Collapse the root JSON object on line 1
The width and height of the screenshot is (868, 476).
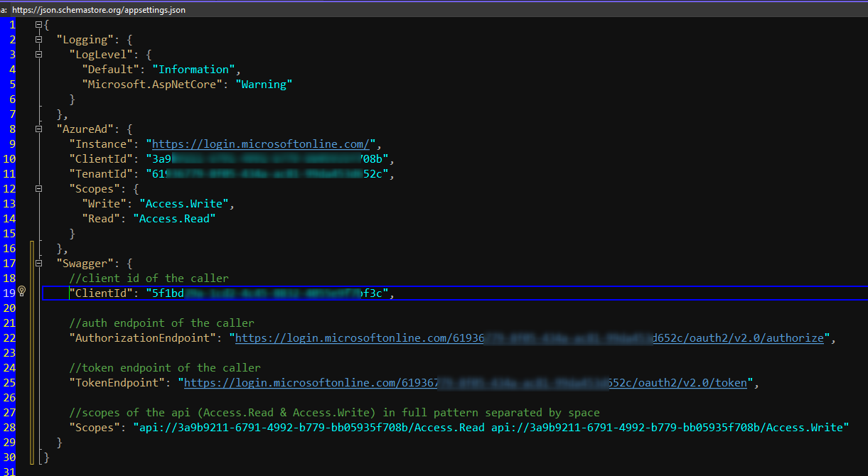(39, 25)
